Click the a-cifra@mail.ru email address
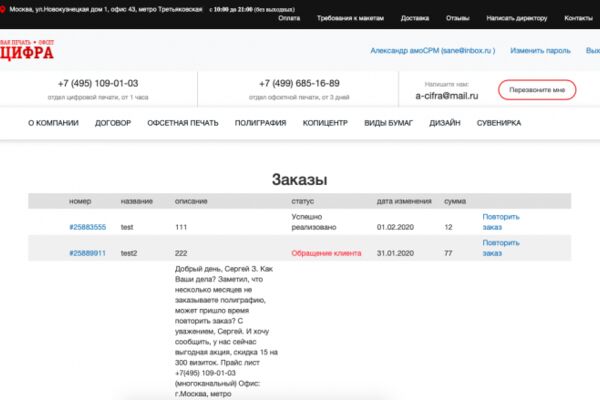The width and height of the screenshot is (600, 400). (x=447, y=96)
